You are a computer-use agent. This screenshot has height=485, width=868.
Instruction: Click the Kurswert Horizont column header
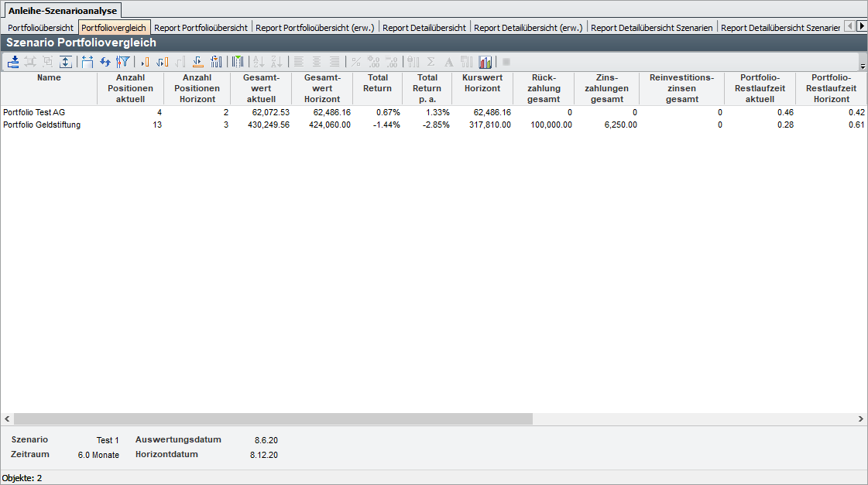[482, 88]
